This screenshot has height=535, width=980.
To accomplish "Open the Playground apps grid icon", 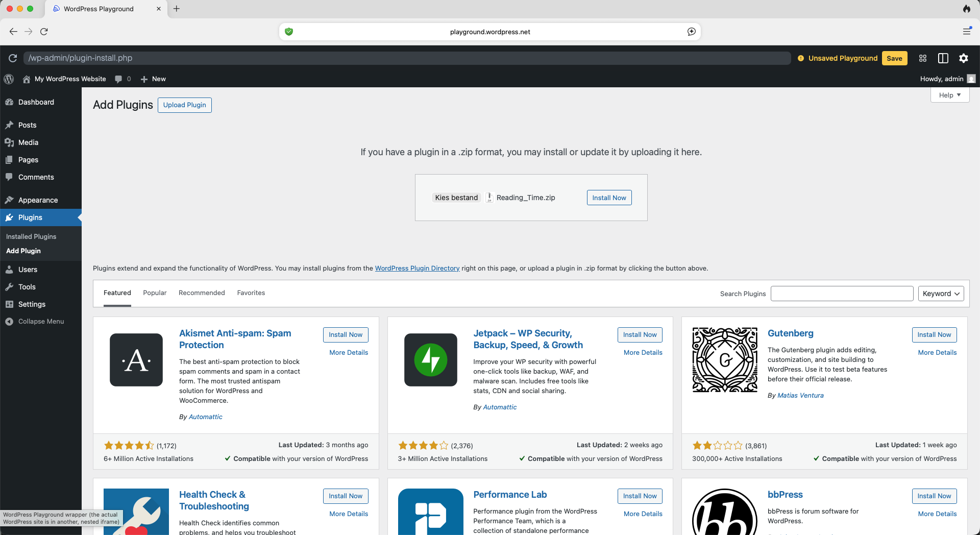I will pyautogui.click(x=922, y=58).
